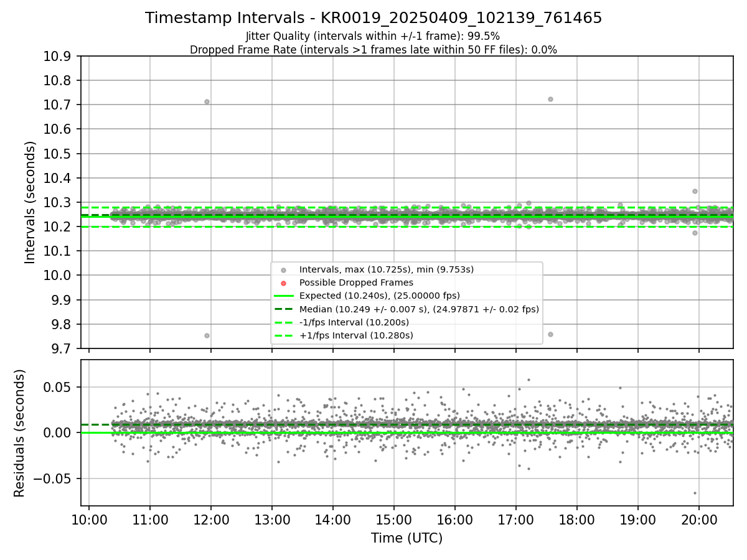Screen dimensions: 747x560
Task: Click the 'Dropped Frame Rate' subtitle line
Action: [x=374, y=50]
